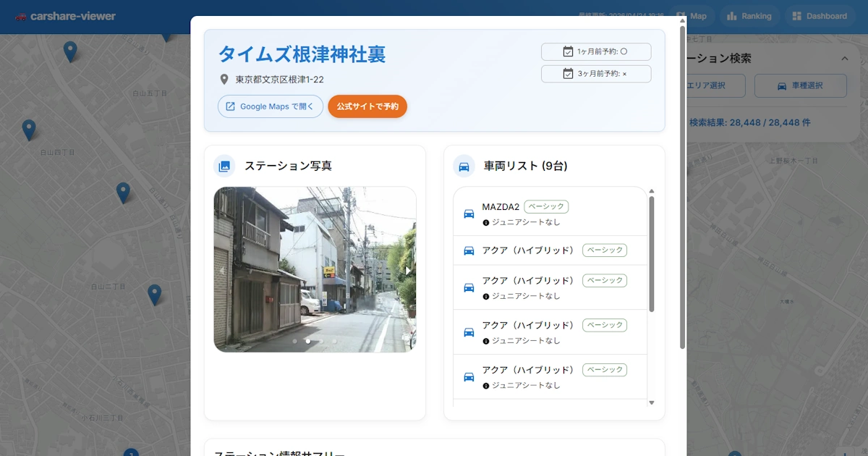Switch to the Ranking tab

click(x=749, y=16)
